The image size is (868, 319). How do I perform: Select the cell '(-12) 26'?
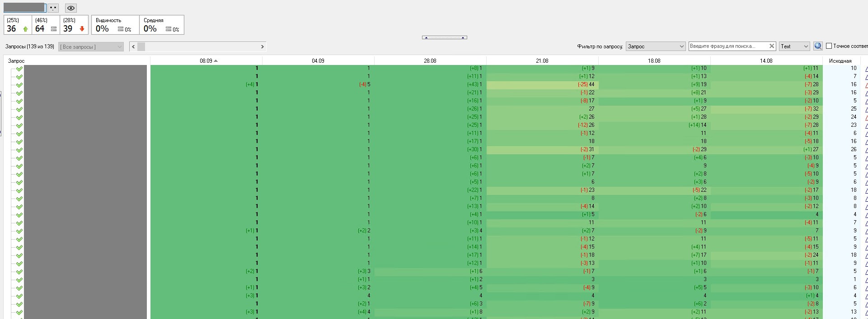tap(542, 125)
